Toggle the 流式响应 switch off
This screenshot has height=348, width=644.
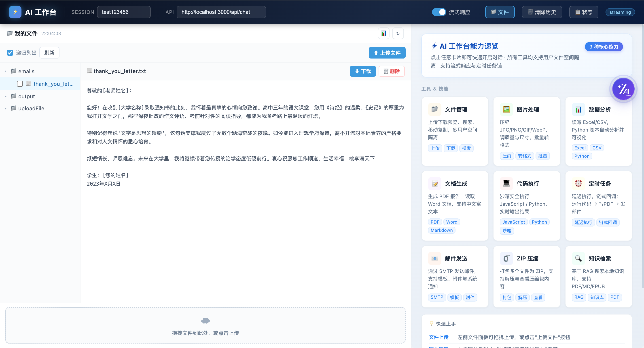[439, 12]
